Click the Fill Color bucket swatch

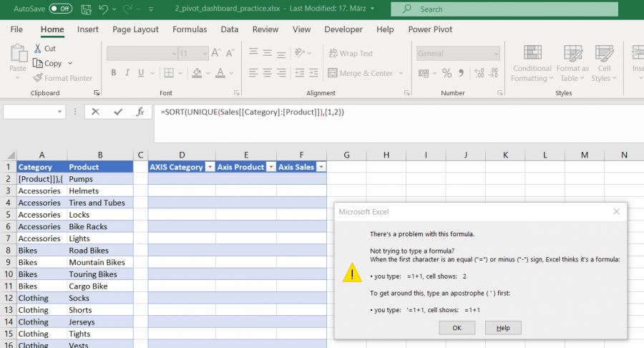(197, 73)
